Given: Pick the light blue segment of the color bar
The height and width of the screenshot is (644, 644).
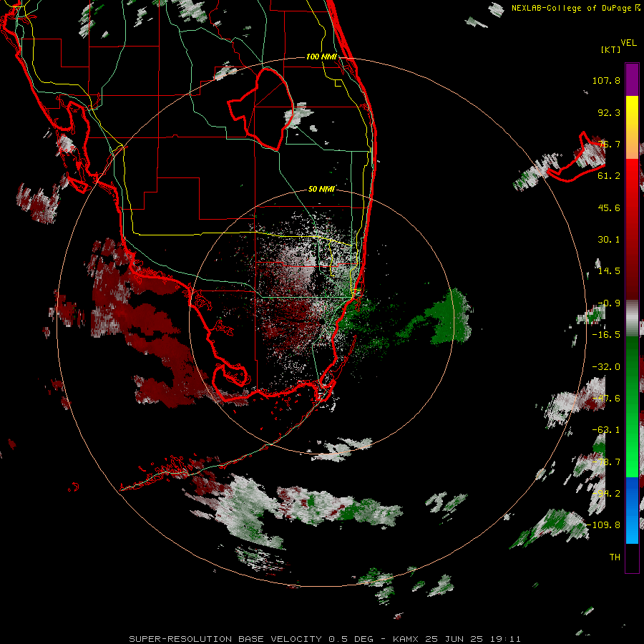Looking at the screenshot, I should coord(632,528).
